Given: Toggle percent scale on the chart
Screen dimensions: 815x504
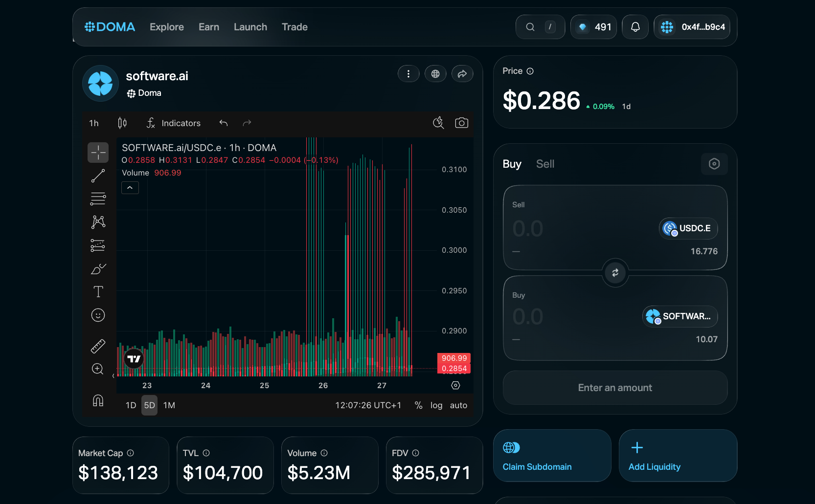Looking at the screenshot, I should [x=418, y=405].
